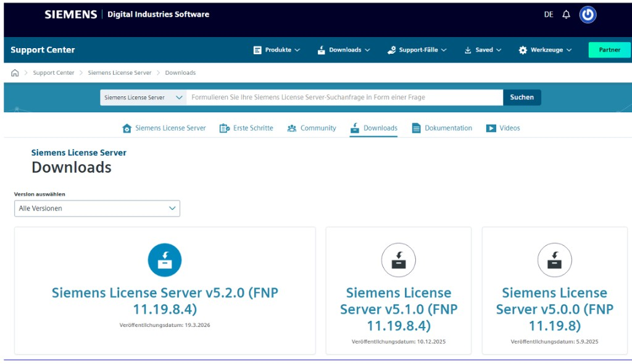
Task: Expand the Support-Fälle dropdown chevron
Action: pos(444,50)
